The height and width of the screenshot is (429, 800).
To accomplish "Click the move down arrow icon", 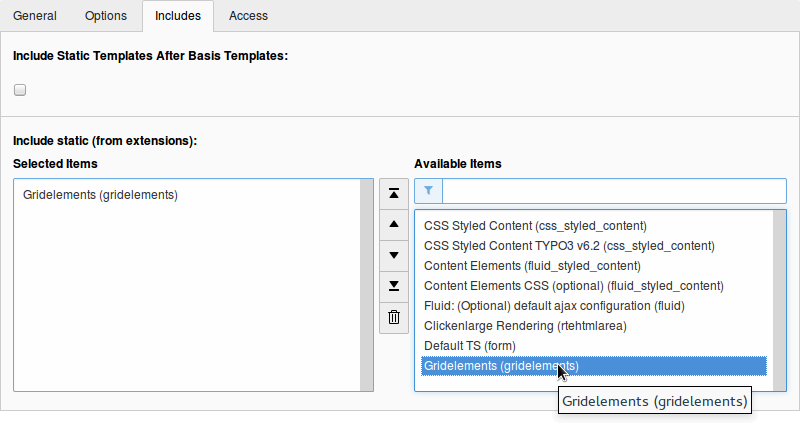I will (x=393, y=255).
